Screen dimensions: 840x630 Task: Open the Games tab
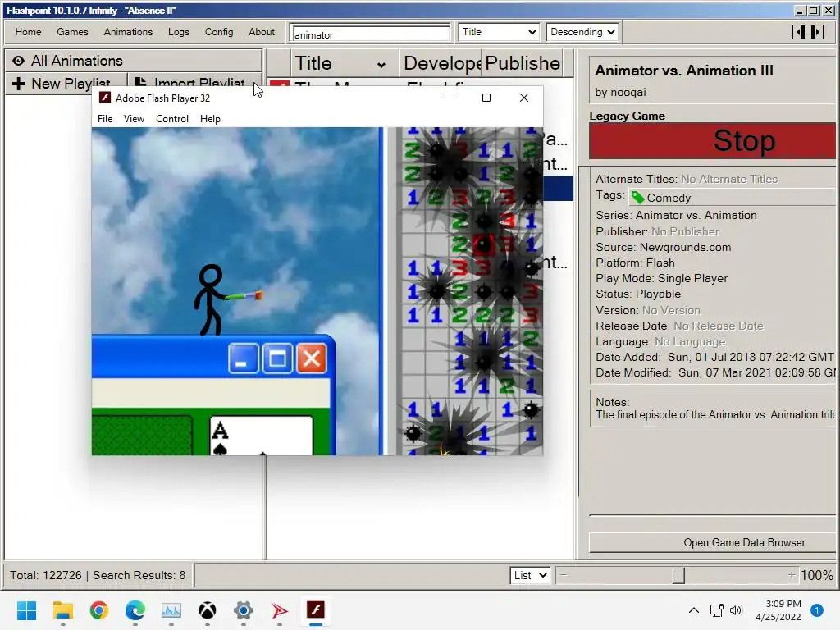pyautogui.click(x=72, y=32)
